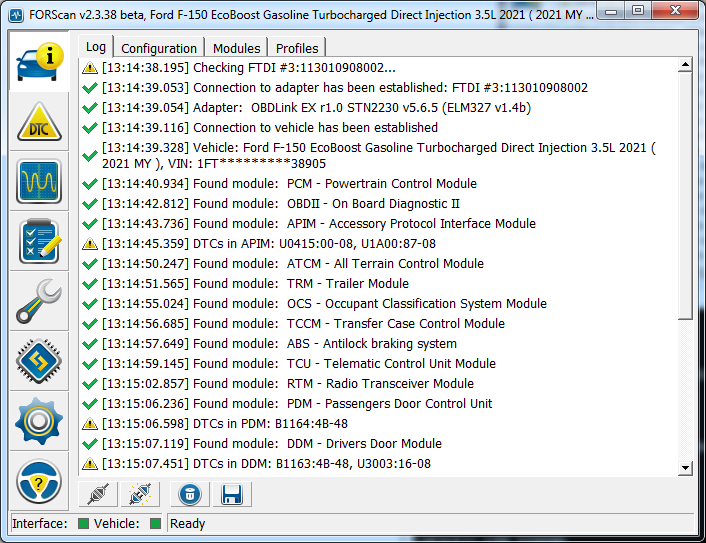706x543 pixels.
Task: Click the log scrollbar down arrow
Action: click(685, 467)
